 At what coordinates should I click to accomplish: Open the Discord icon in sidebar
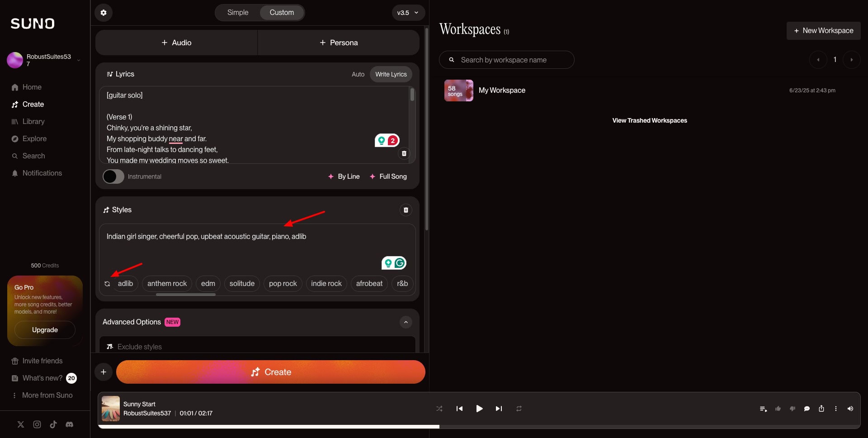click(x=69, y=424)
